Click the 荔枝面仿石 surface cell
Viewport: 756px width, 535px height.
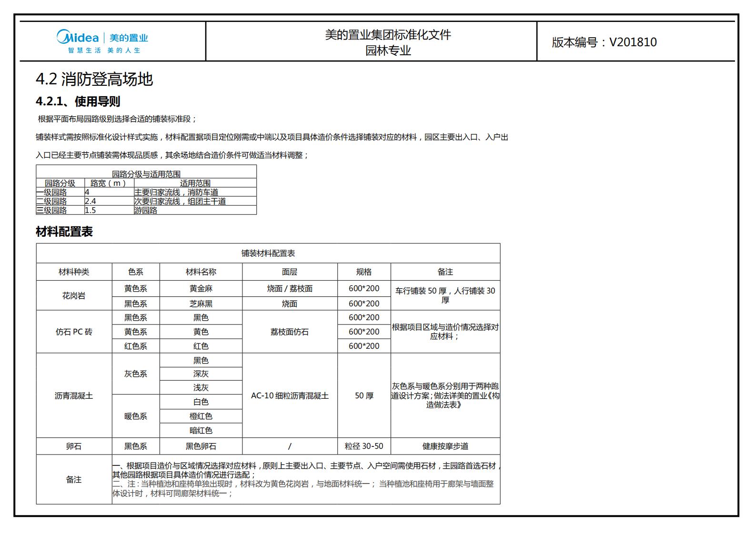290,332
